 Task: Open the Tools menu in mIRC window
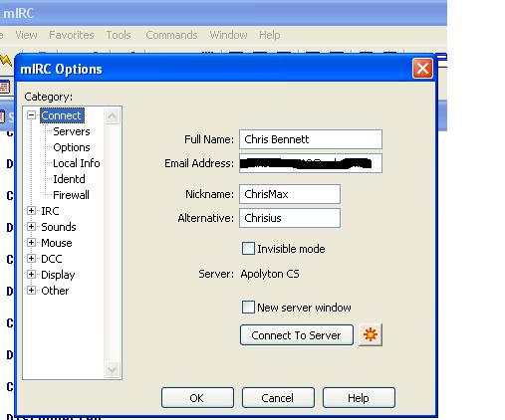coord(119,35)
